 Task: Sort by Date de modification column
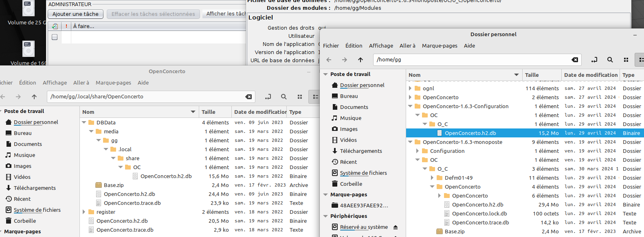591,75
